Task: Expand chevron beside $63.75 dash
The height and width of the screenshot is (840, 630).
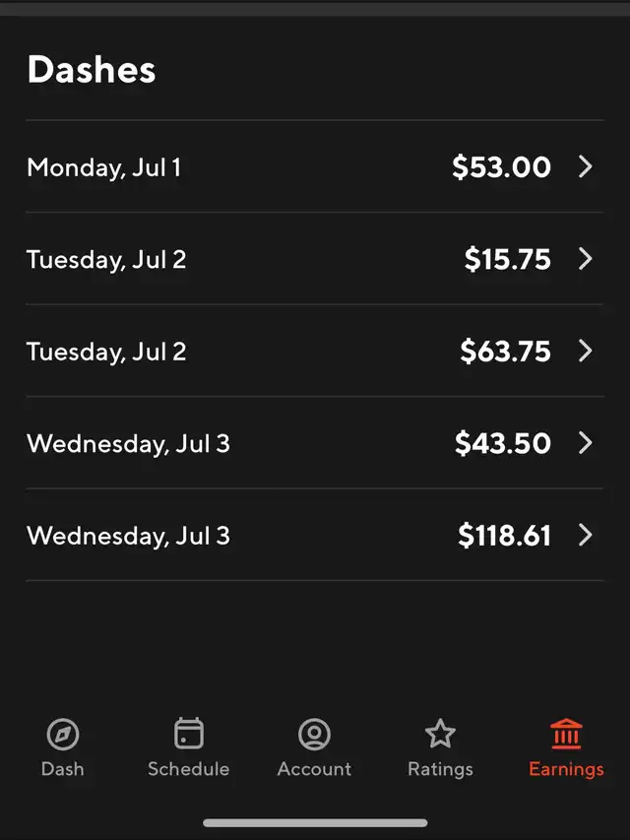Action: click(x=586, y=351)
